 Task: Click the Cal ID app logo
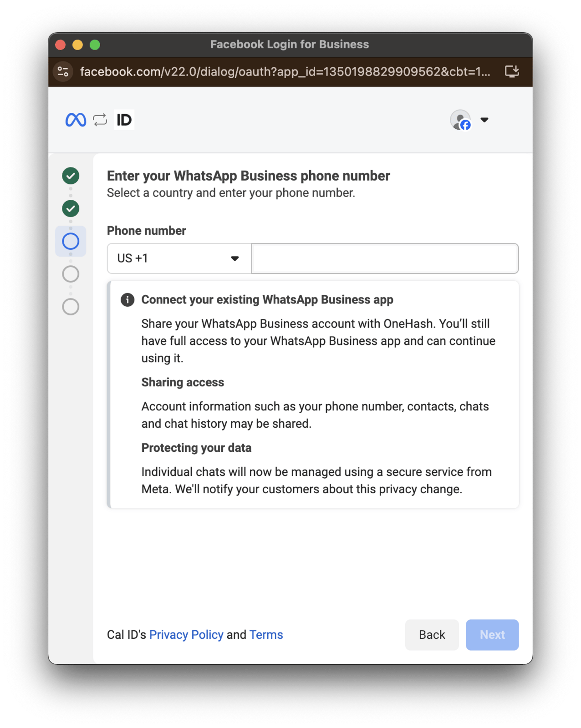(124, 120)
